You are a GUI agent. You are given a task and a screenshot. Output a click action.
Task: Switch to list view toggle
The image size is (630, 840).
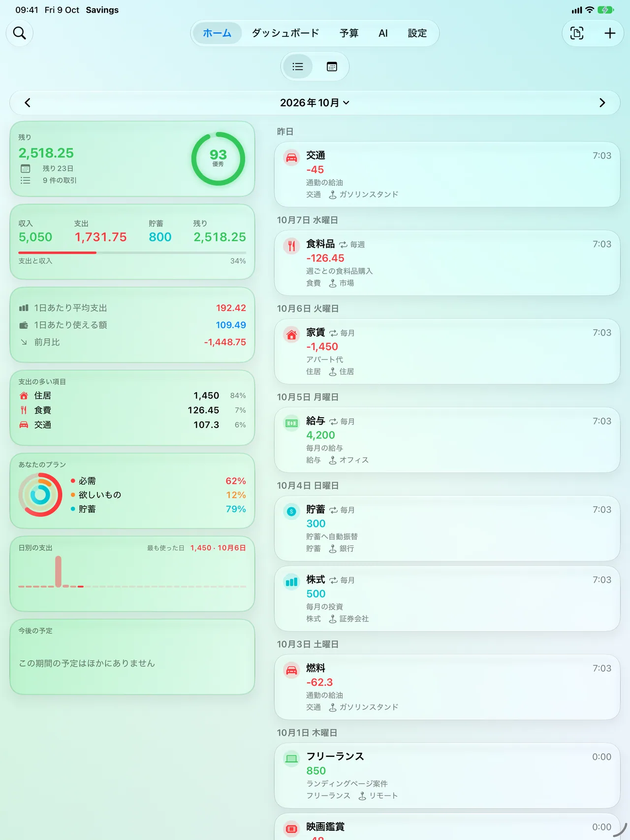click(x=298, y=66)
